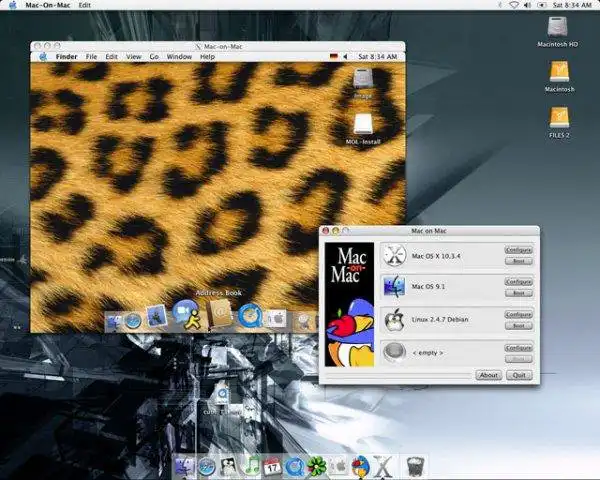
Task: Open the guest Edit menu
Action: [x=111, y=57]
